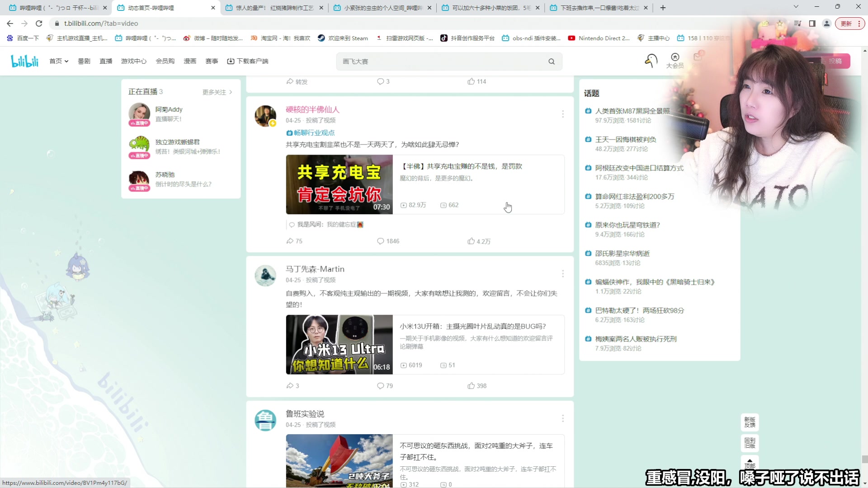Open browser tab search dropdown chevron
Screen dimensions: 868x488
796,7
